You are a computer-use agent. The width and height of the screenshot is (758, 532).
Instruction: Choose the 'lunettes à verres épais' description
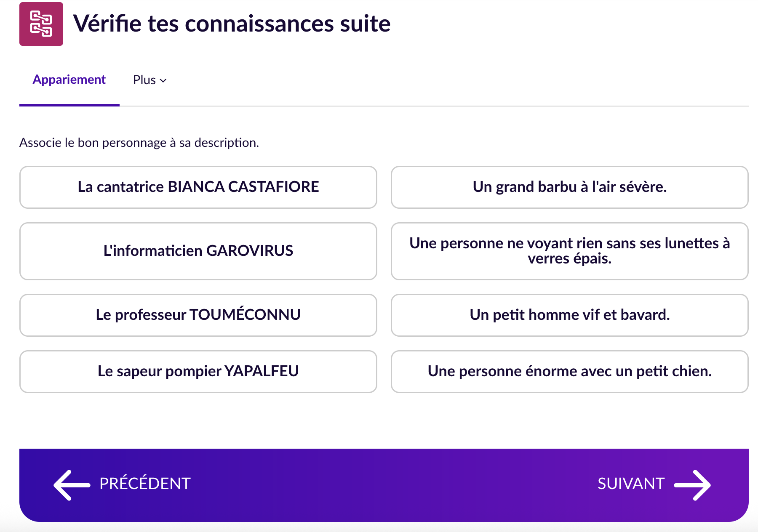pyautogui.click(x=569, y=251)
